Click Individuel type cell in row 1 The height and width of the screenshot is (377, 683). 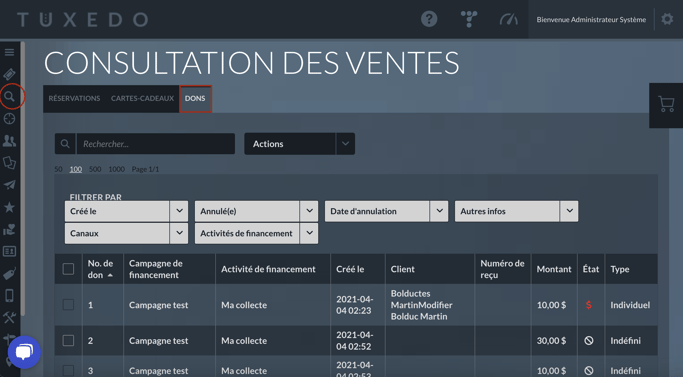coord(630,305)
